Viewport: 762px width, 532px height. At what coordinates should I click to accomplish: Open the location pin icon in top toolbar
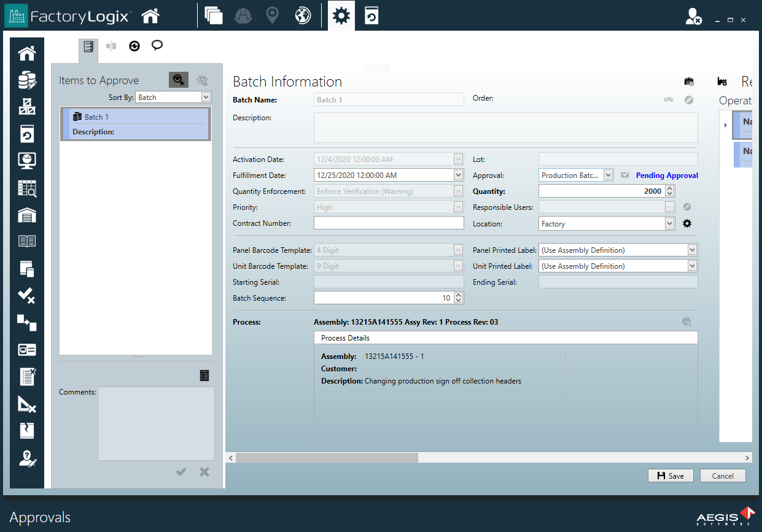tap(272, 15)
